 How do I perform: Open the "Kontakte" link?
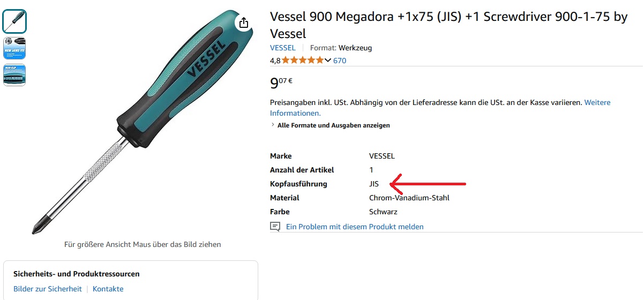[x=108, y=289]
